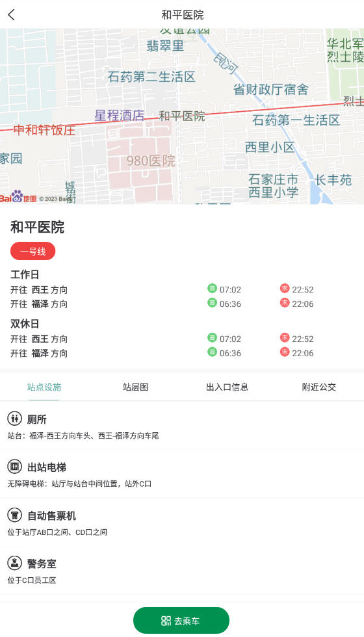The height and width of the screenshot is (637, 364).
Task: Open the 出入口信息 tab
Action: tap(227, 387)
